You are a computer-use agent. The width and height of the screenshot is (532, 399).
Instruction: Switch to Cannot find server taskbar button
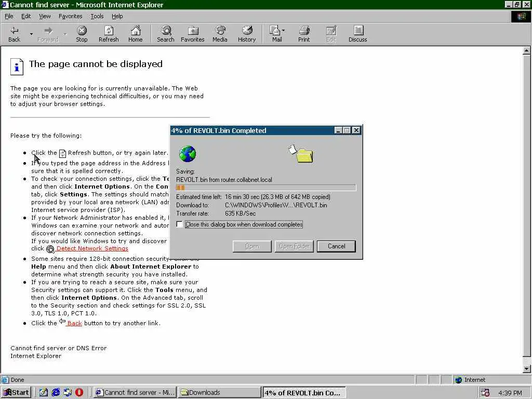[135, 393]
